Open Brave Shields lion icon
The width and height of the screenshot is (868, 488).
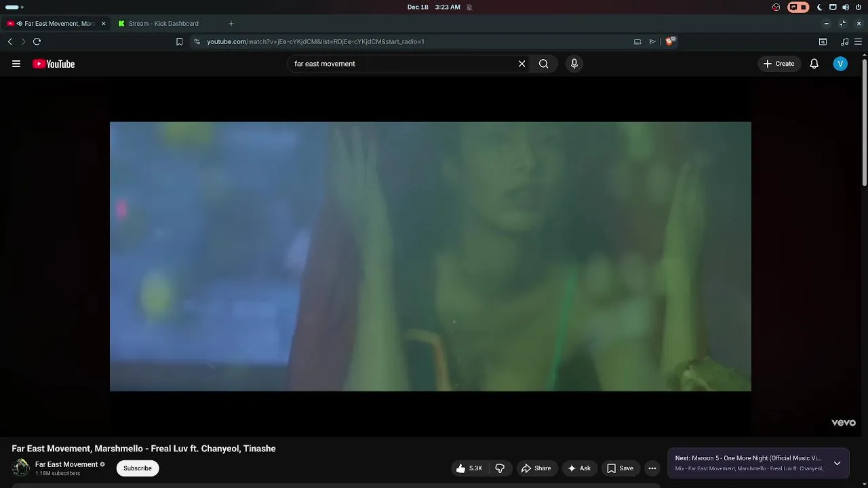pos(669,41)
